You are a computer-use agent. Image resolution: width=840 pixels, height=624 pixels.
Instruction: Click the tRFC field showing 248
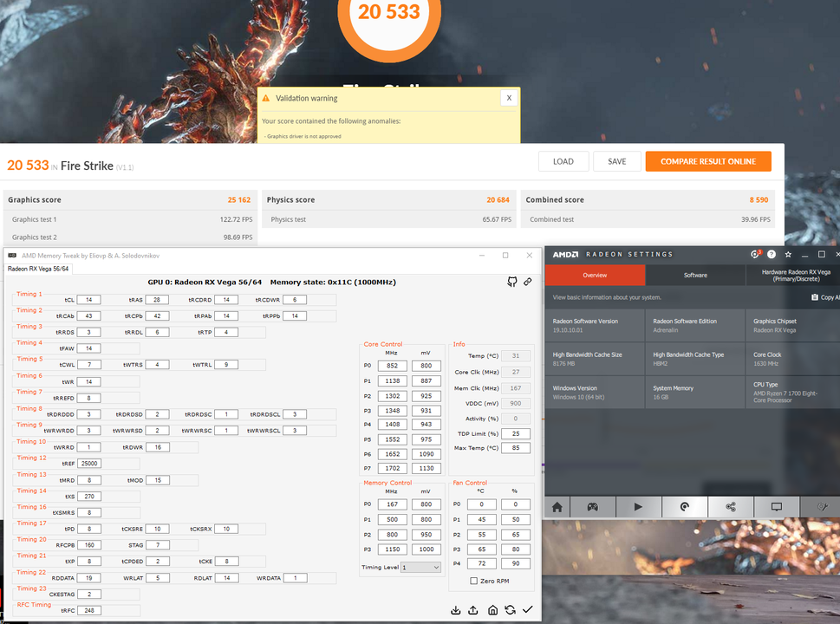pyautogui.click(x=89, y=610)
